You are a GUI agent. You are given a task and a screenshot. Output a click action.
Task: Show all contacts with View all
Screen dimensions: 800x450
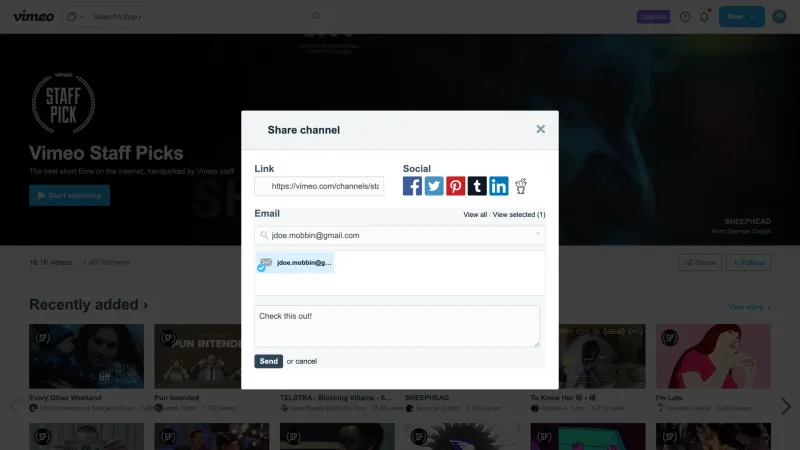point(475,215)
